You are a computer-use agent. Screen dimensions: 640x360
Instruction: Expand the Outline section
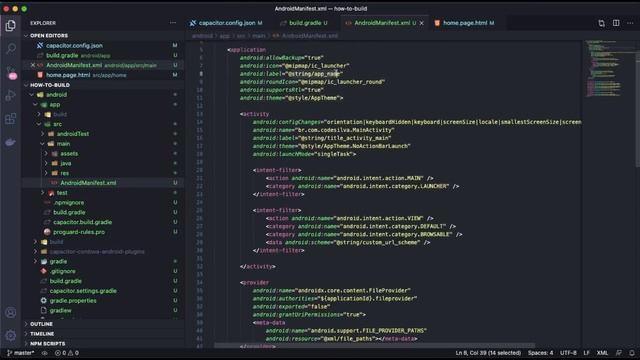point(41,324)
